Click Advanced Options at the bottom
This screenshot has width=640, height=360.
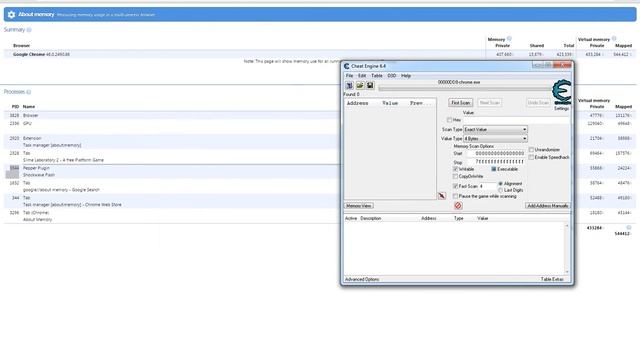[362, 280]
